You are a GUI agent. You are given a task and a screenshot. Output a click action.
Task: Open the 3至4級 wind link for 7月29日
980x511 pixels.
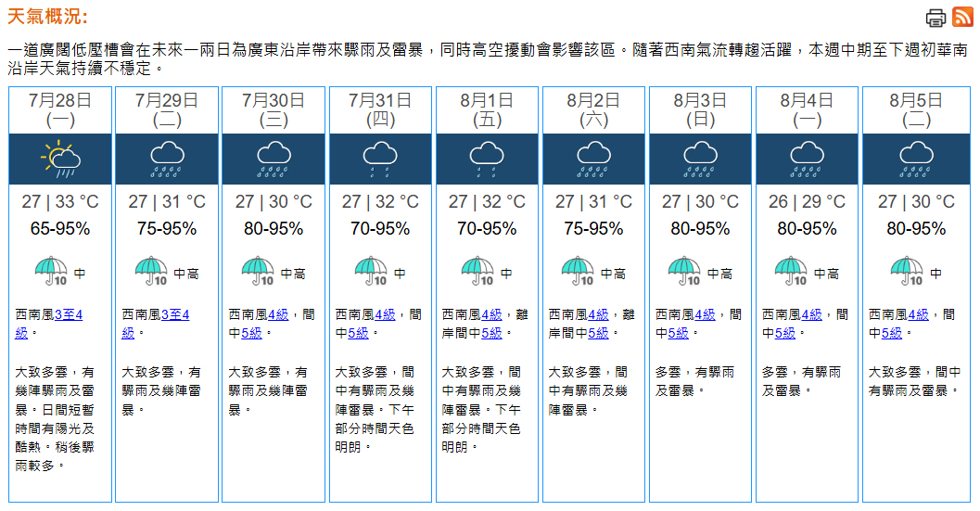(175, 315)
